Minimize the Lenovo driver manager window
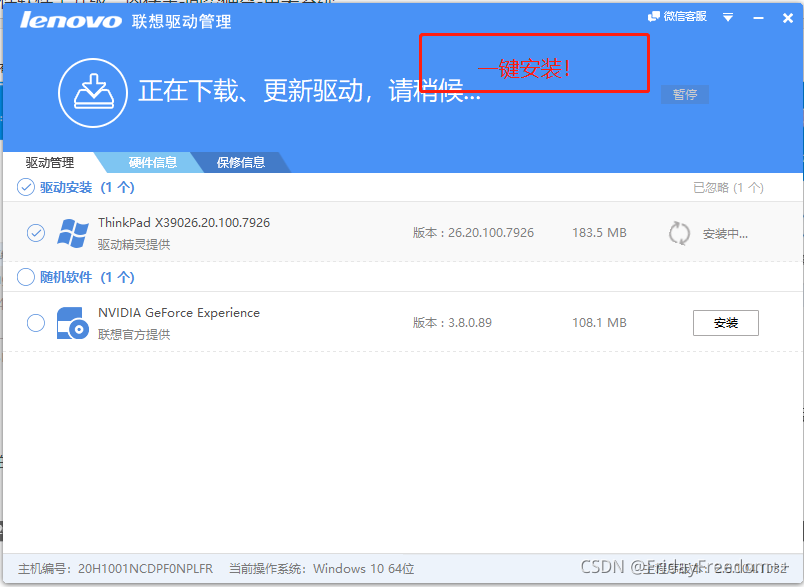 coord(758,18)
